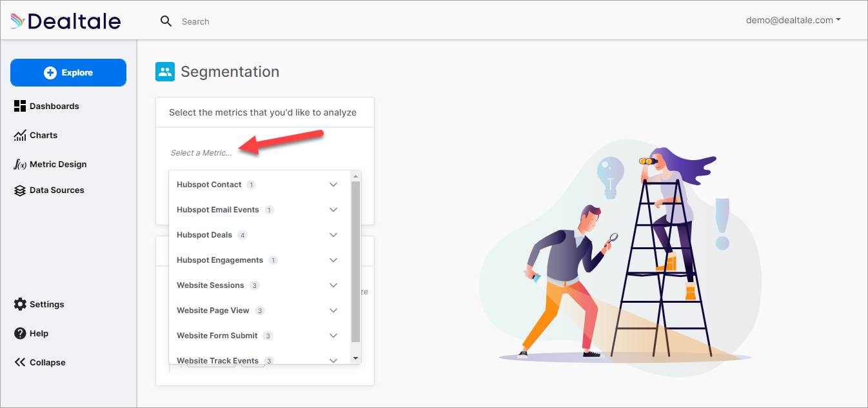Image resolution: width=868 pixels, height=408 pixels.
Task: Click the Charts line-graph icon
Action: coord(20,135)
